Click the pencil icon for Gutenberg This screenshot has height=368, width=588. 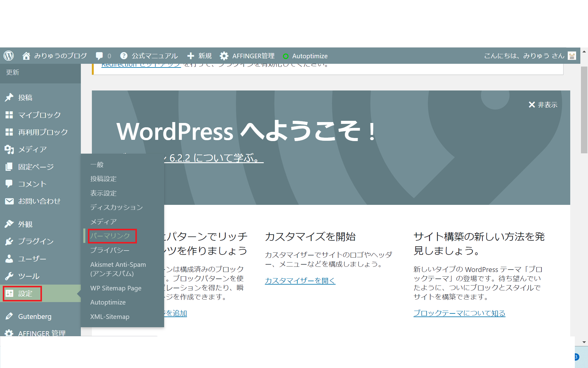(9, 316)
